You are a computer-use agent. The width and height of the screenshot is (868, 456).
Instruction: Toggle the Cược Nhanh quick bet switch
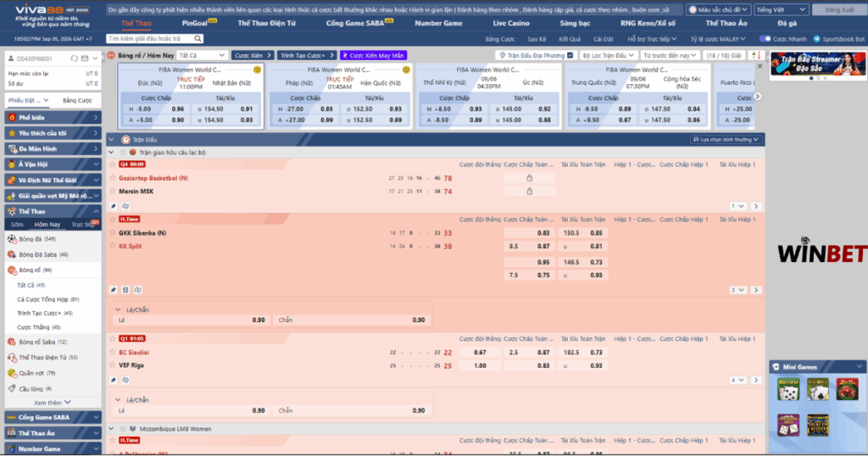click(765, 39)
